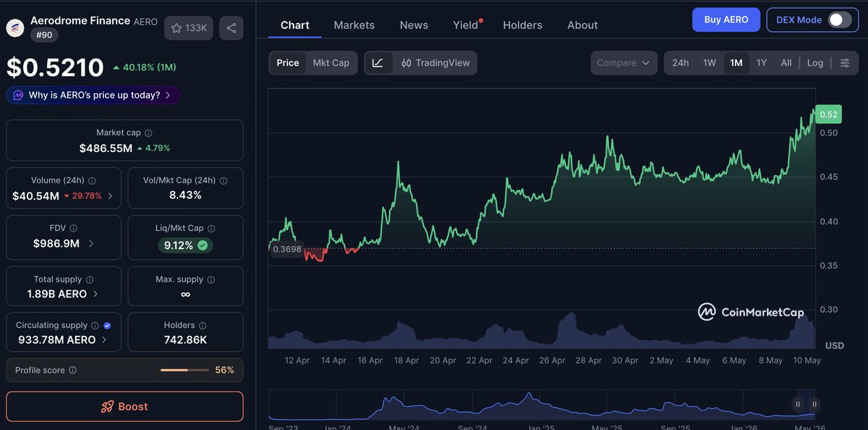868x430 pixels.
Task: Add AERO to watchlist with star button
Action: click(189, 28)
